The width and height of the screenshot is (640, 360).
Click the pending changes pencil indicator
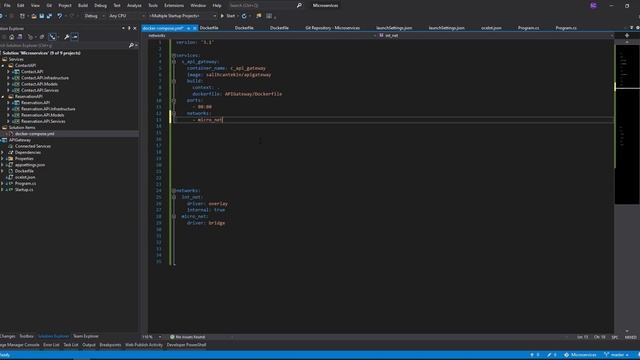[x=551, y=355]
